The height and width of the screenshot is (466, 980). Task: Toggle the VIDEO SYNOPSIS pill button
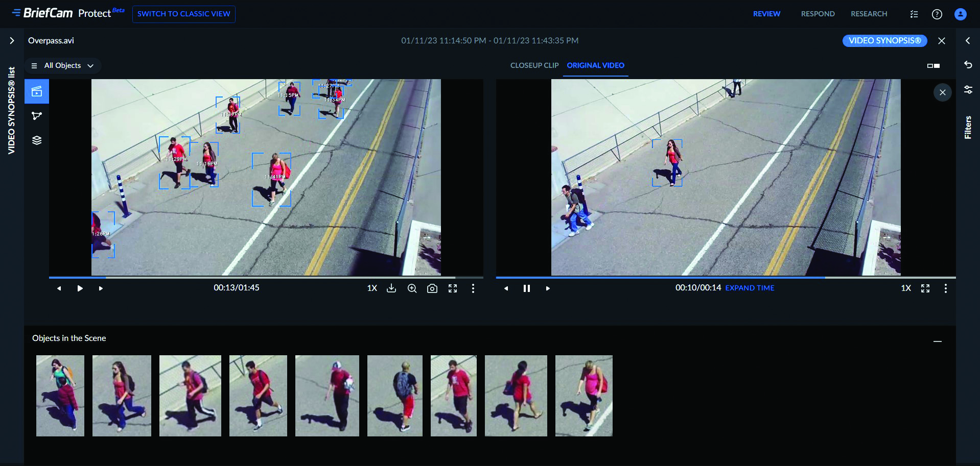(884, 41)
